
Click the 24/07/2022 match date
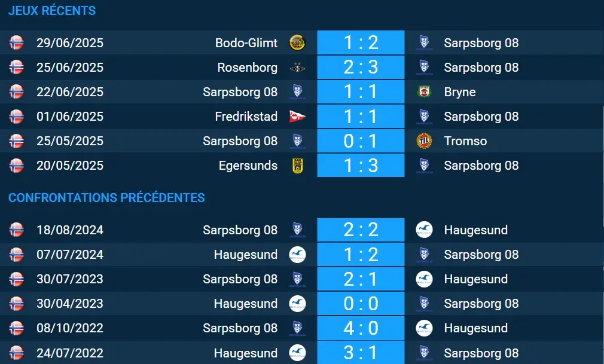point(70,353)
